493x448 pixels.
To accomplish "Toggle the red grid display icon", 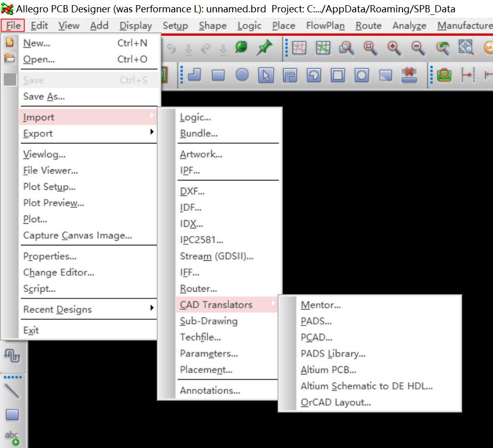I will click(x=299, y=48).
